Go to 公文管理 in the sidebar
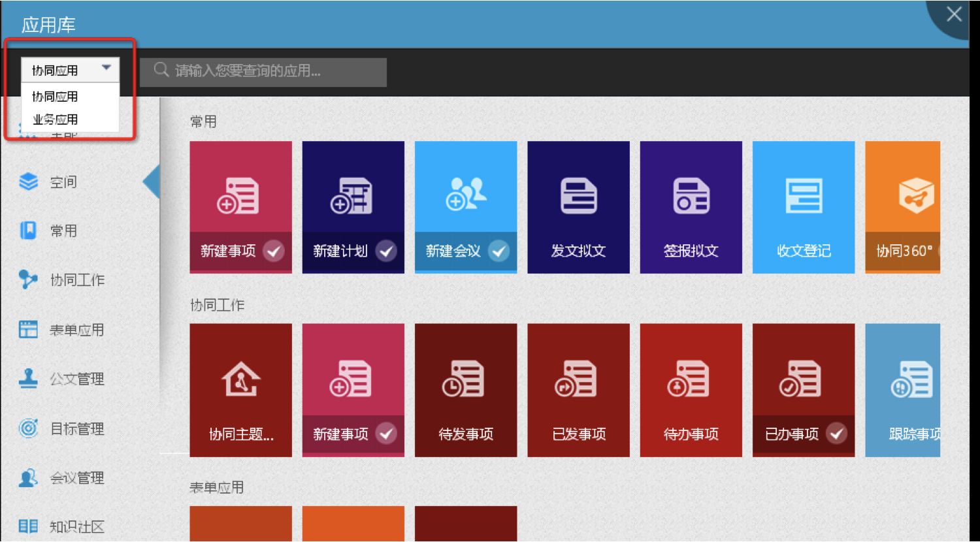Viewport: 980px width, 542px height. pyautogui.click(x=76, y=379)
